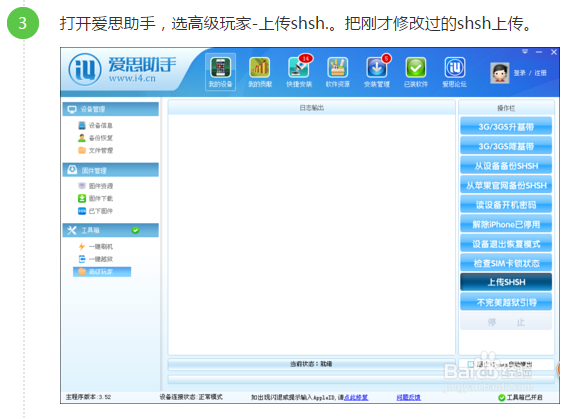Viewport: 576px width, 419px height.
Task: Click 检查SIM卡锁状态 button
Action: click(506, 263)
